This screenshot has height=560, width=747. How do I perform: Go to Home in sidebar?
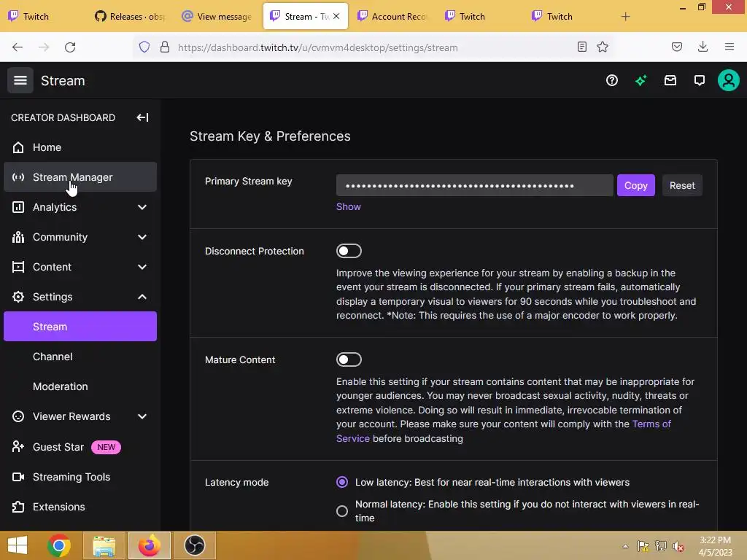80,147
